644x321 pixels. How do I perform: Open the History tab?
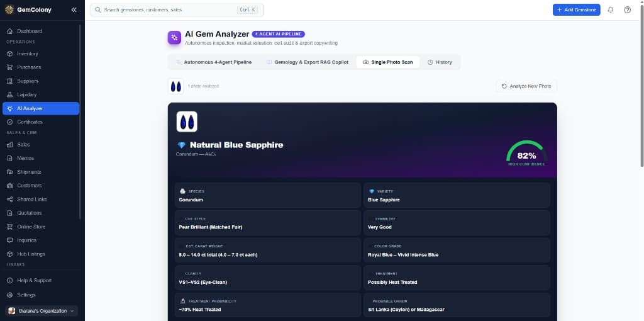click(440, 62)
